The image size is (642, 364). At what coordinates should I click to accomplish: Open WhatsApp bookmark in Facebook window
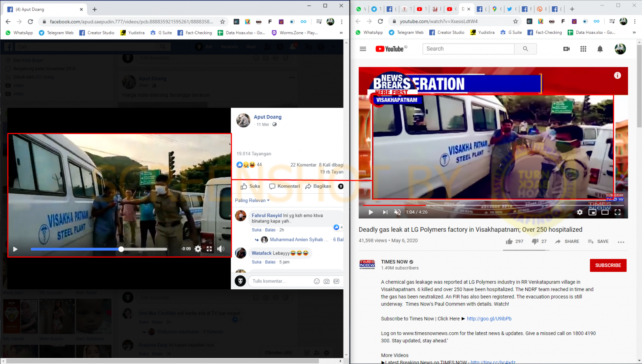(x=19, y=33)
